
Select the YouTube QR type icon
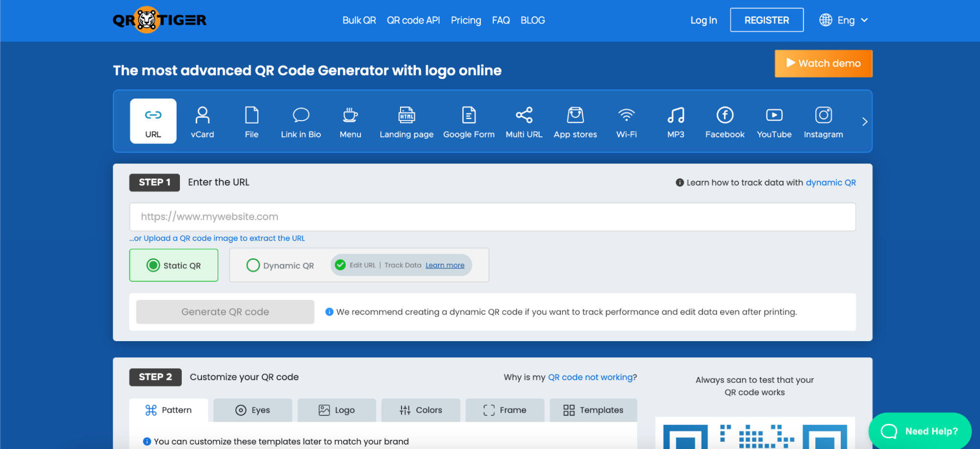point(774,115)
